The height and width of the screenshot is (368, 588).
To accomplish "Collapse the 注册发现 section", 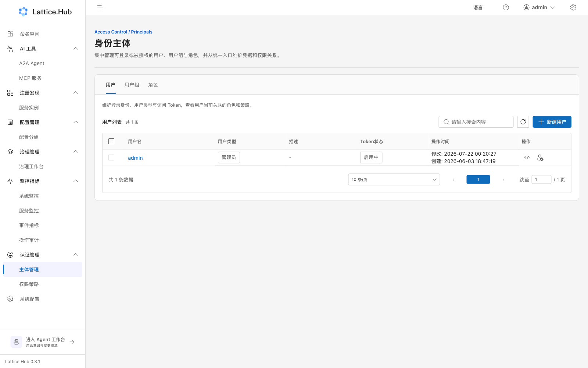I will tap(76, 93).
